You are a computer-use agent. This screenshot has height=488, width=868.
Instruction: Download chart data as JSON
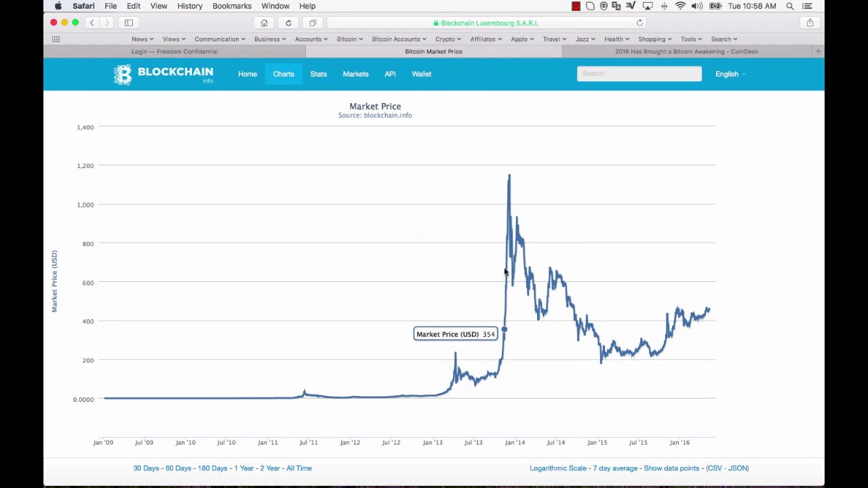pyautogui.click(x=737, y=468)
